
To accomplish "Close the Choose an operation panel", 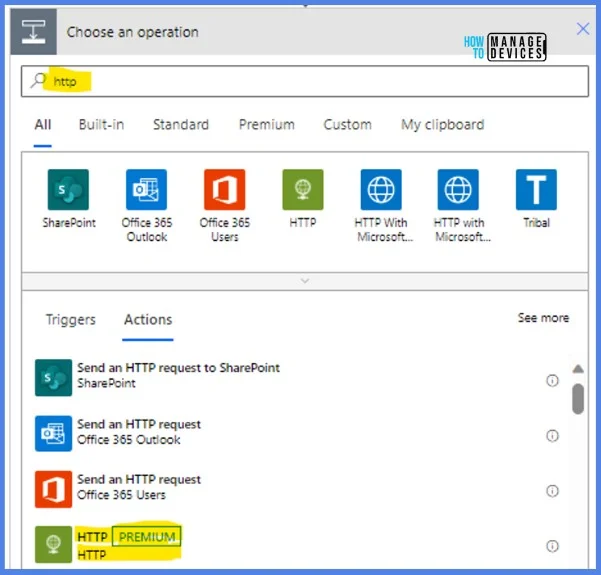I will pyautogui.click(x=583, y=29).
